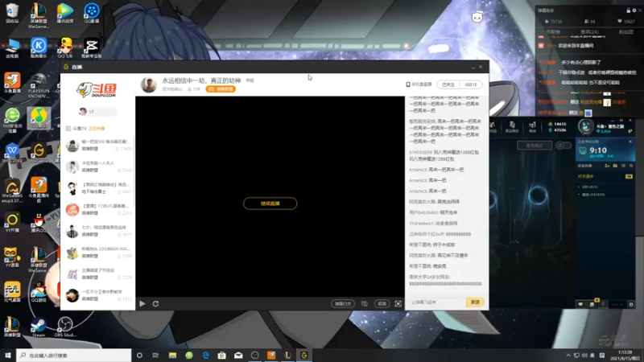This screenshot has height=362, width=644.
Task: Click the 已关注 follow button
Action: [448, 84]
